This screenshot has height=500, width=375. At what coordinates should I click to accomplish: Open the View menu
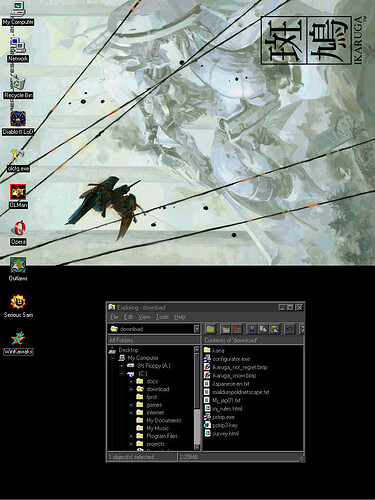[144, 317]
